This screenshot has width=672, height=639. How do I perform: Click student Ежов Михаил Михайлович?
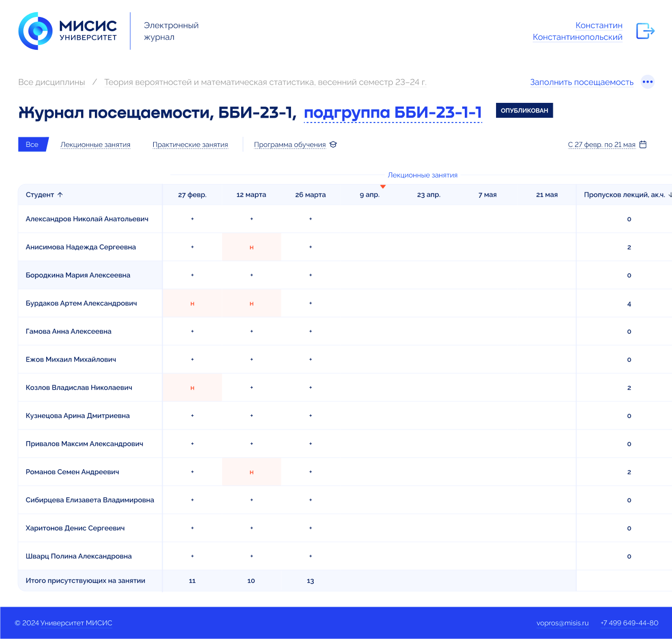click(71, 360)
